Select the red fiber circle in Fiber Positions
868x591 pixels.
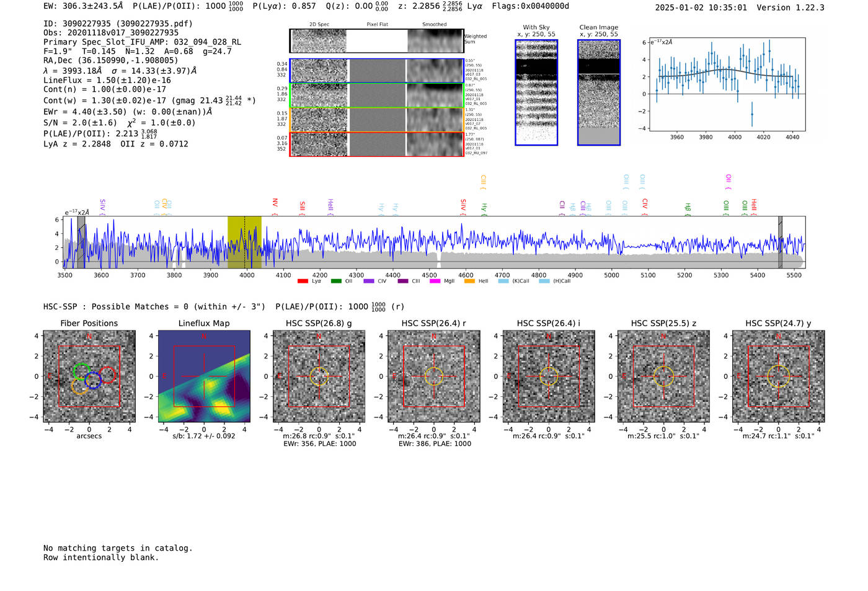pos(107,375)
